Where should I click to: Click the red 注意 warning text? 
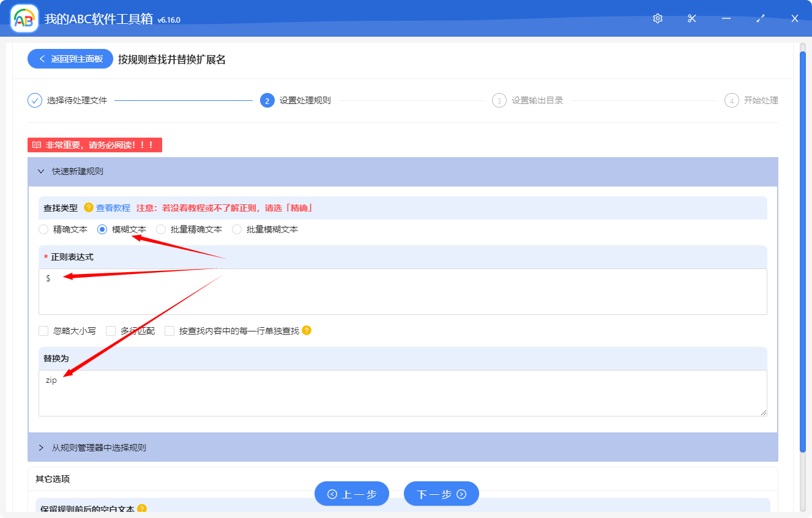pyautogui.click(x=225, y=208)
